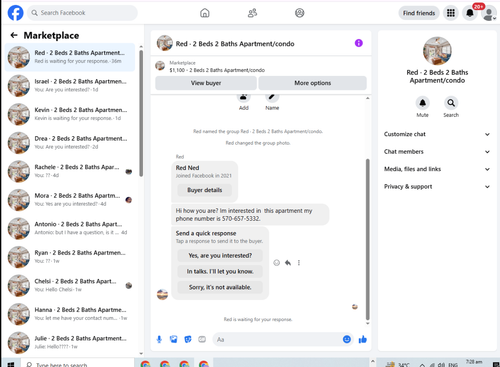Choose a GIF icon
The image size is (500, 367).
(202, 339)
